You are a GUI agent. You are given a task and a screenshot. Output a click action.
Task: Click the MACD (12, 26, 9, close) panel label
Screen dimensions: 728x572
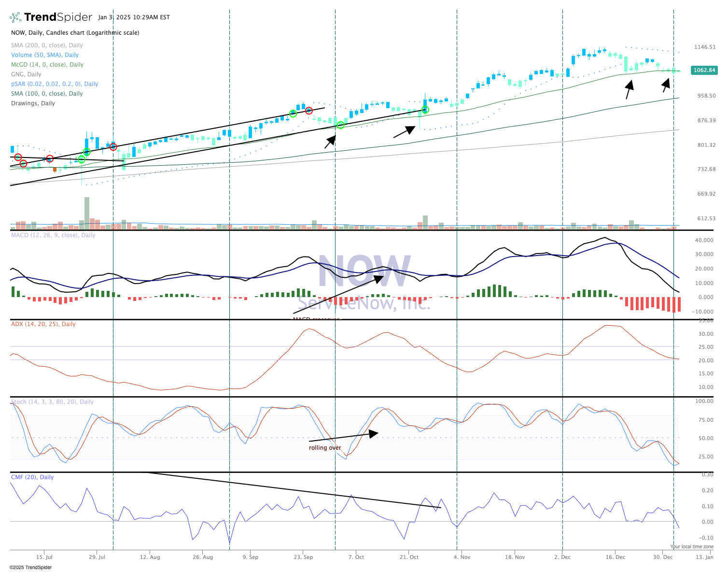point(53,235)
